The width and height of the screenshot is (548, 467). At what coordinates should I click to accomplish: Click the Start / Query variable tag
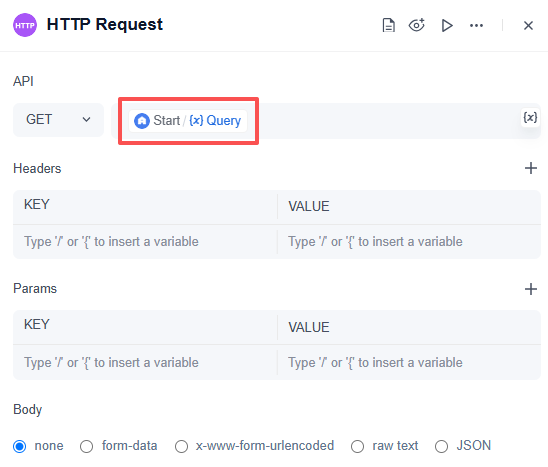(x=188, y=121)
